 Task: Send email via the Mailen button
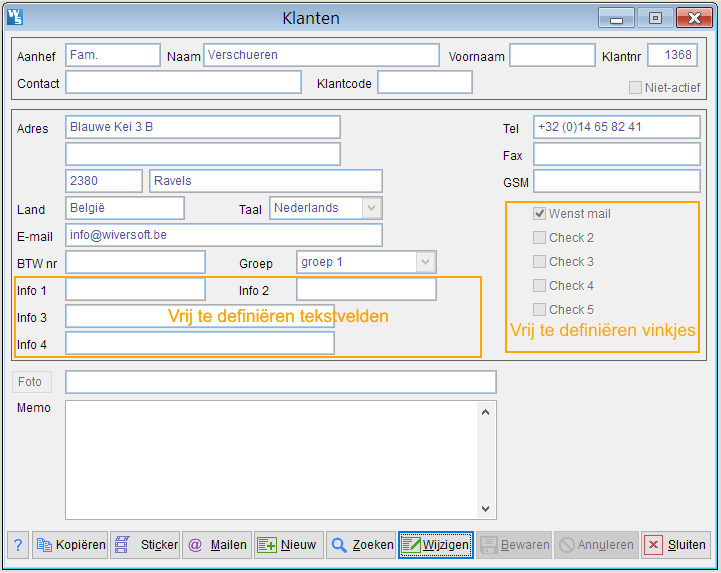coord(217,545)
